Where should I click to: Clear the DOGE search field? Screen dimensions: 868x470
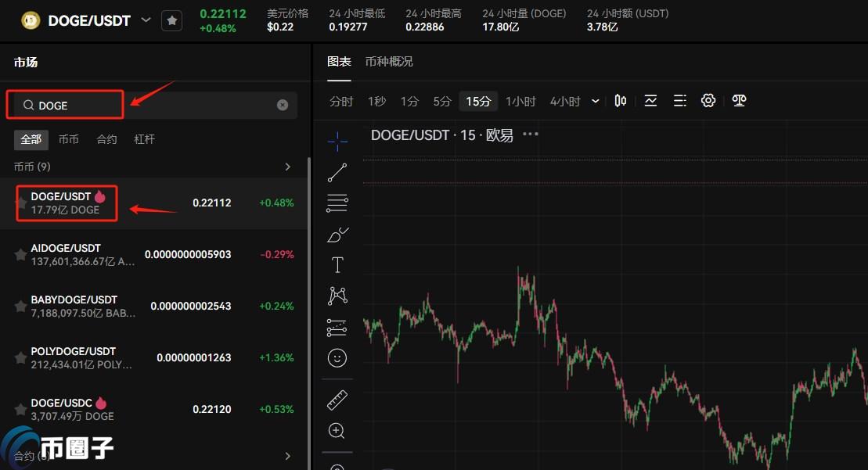coord(283,105)
